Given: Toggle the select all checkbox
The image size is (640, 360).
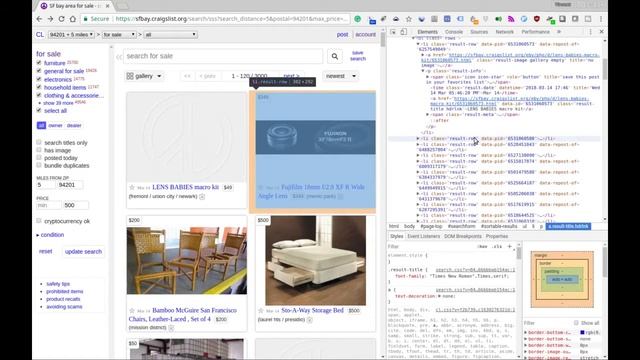Looking at the screenshot, I should (39, 110).
